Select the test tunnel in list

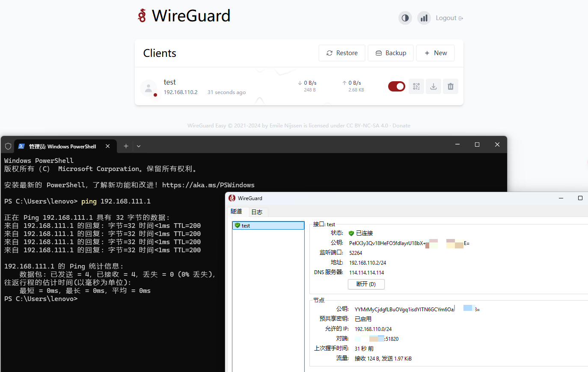point(268,225)
